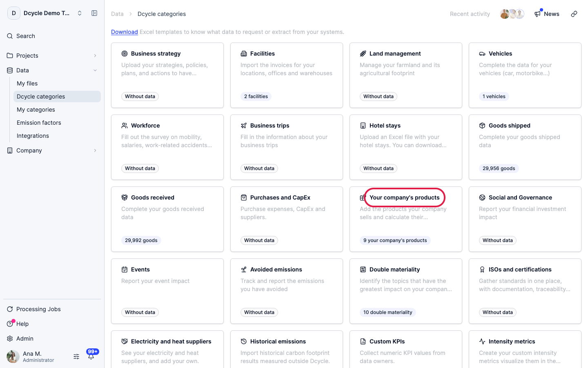The height and width of the screenshot is (368, 588).
Task: Click the Vehicles car icon
Action: point(482,54)
